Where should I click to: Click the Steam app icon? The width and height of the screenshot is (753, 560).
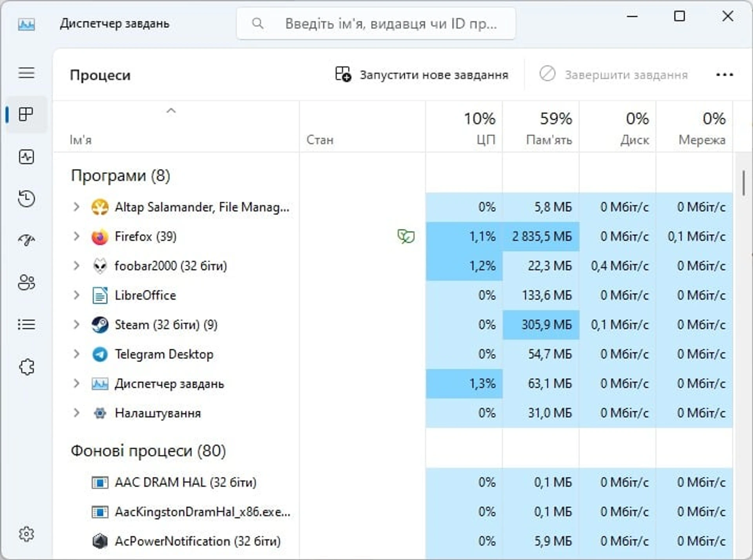(100, 325)
